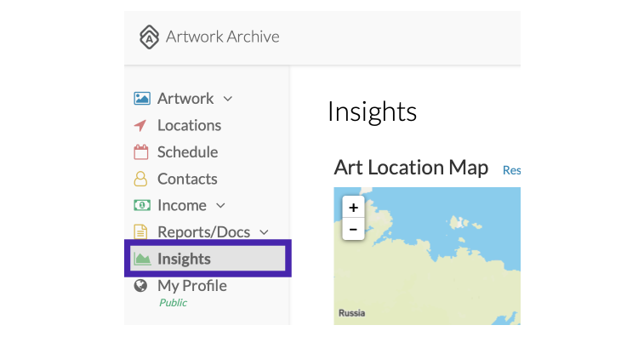The width and height of the screenshot is (644, 348).
Task: Select Contacts in the sidebar
Action: coord(187,179)
